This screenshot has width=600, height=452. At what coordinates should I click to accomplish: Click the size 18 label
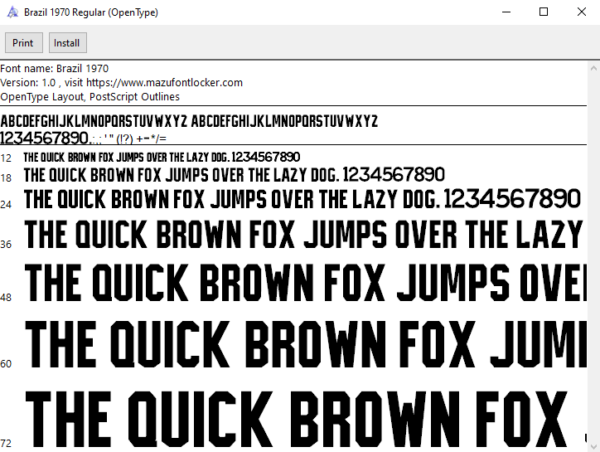point(6,178)
